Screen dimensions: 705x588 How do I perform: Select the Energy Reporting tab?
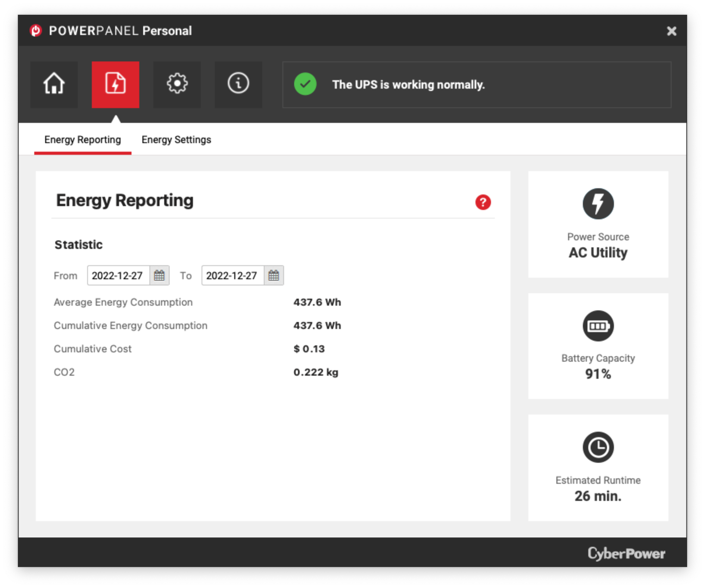pos(82,140)
